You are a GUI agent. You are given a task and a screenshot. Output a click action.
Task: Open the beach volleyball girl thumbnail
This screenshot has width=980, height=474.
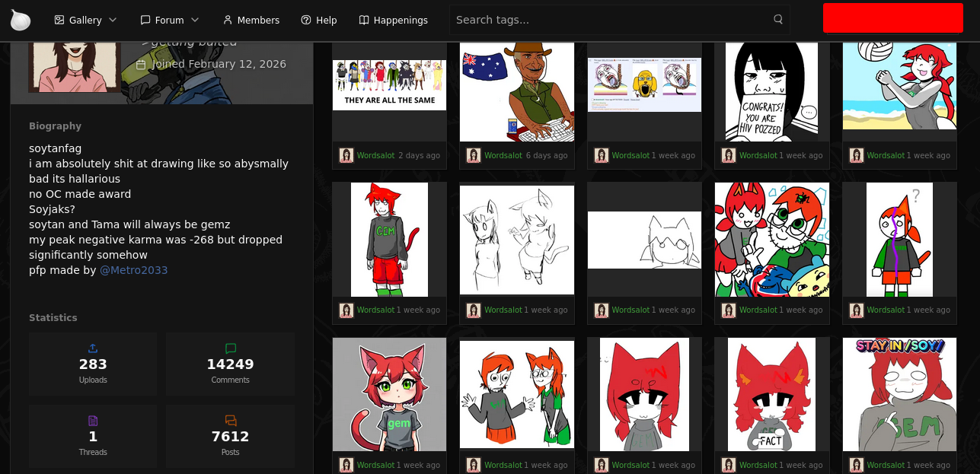click(899, 86)
